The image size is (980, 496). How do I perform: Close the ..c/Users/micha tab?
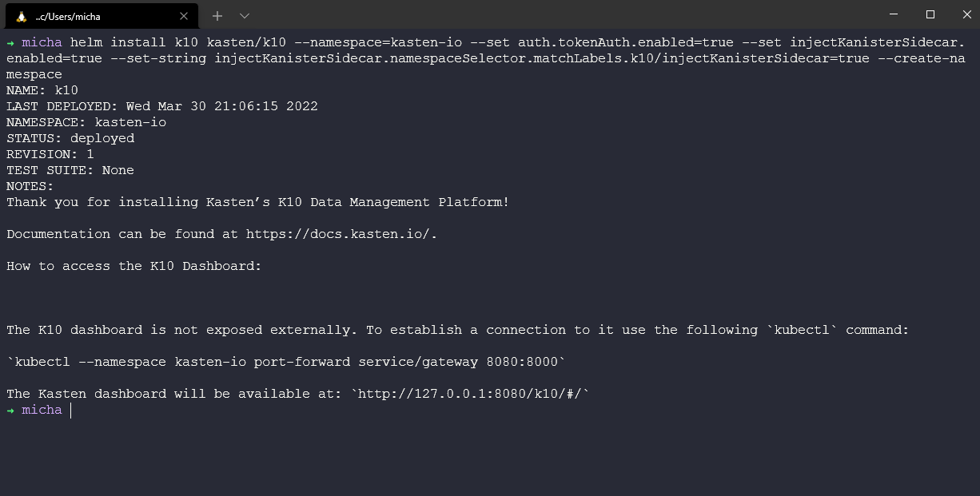[184, 16]
